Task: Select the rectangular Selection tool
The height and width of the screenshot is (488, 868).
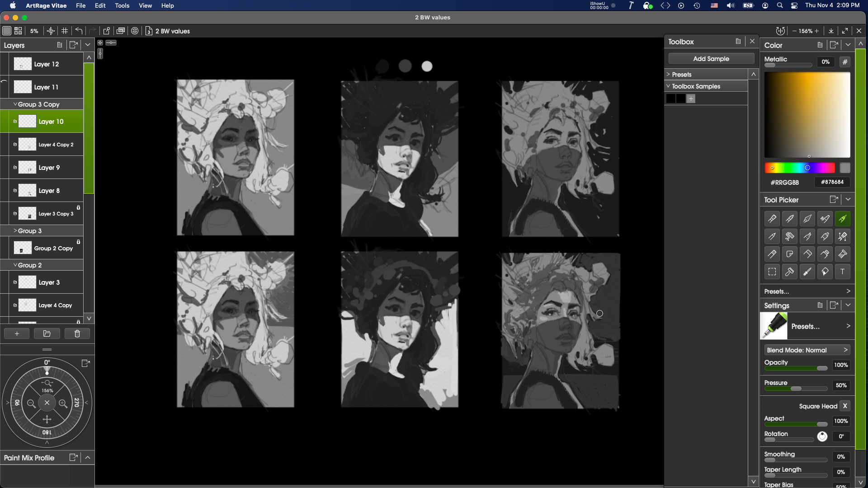Action: click(x=772, y=272)
